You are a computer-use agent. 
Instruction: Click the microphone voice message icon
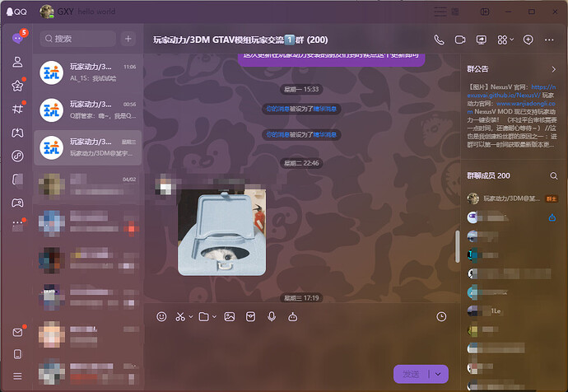272,316
